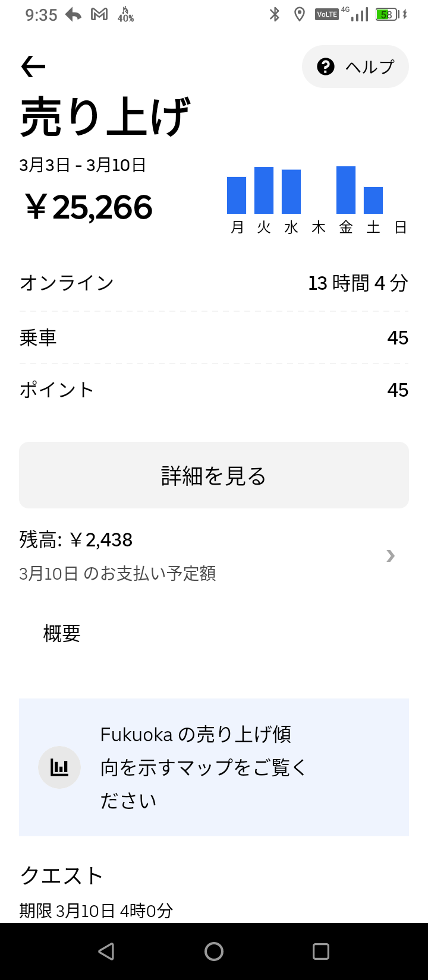Select the Friday (金) earnings bar
The height and width of the screenshot is (980, 428).
coord(346,190)
